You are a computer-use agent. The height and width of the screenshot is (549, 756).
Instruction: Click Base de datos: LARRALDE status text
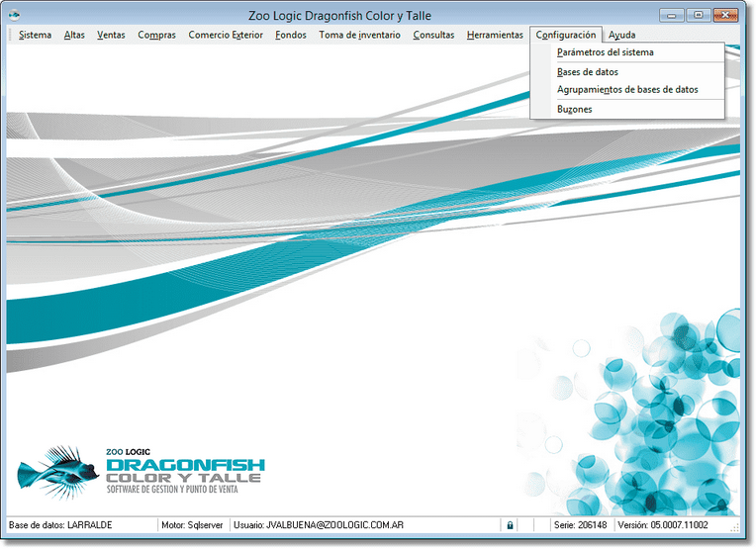coord(60,525)
